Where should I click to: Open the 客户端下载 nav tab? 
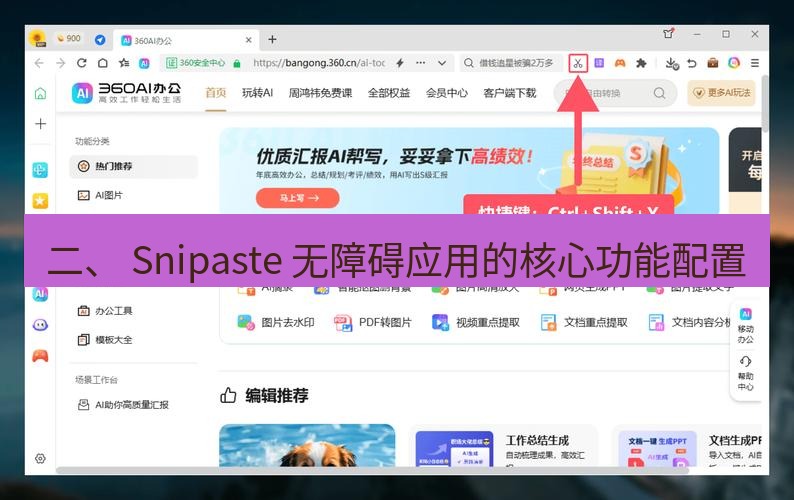pyautogui.click(x=509, y=93)
